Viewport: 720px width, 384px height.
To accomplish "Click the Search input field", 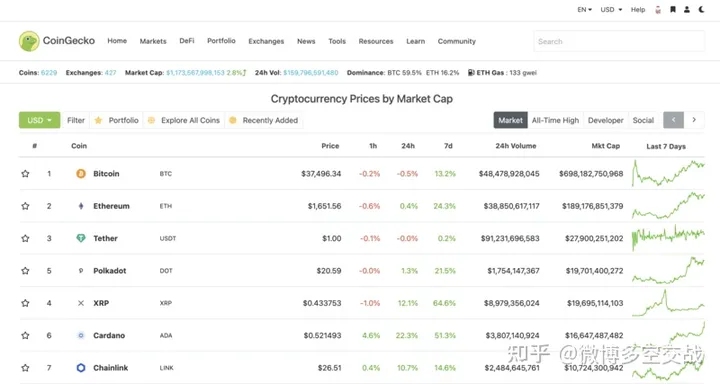I will pos(619,41).
